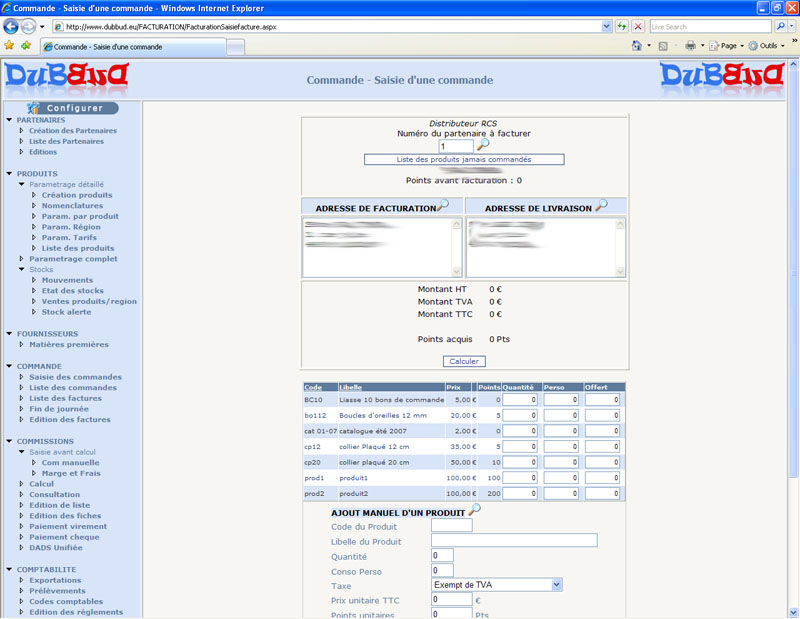Click search icon next to Adresse de Facturation
800x619 pixels.
(443, 206)
